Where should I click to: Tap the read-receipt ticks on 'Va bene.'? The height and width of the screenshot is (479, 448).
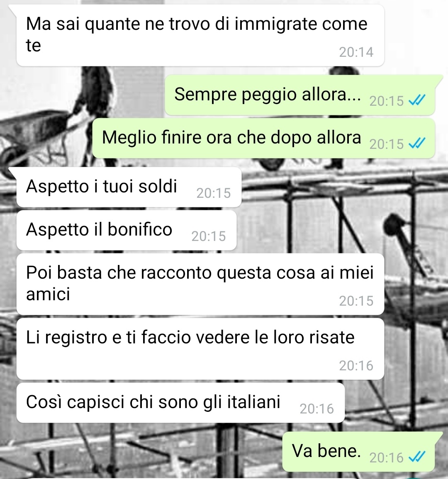click(x=417, y=457)
